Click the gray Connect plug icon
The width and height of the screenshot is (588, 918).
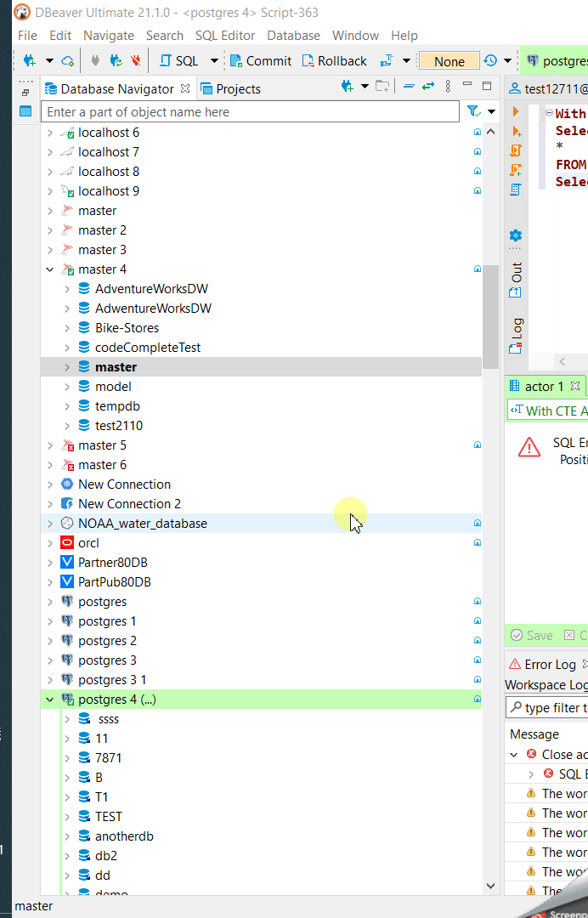[x=95, y=60]
